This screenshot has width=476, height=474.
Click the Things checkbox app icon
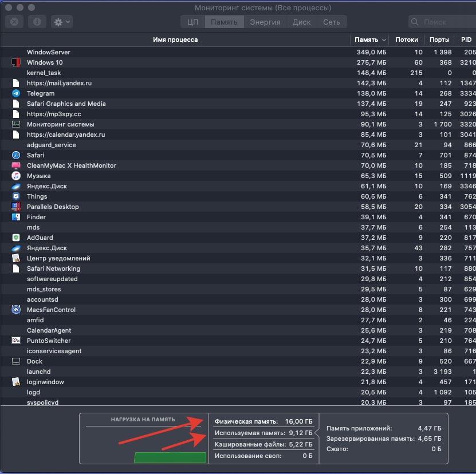pos(16,196)
